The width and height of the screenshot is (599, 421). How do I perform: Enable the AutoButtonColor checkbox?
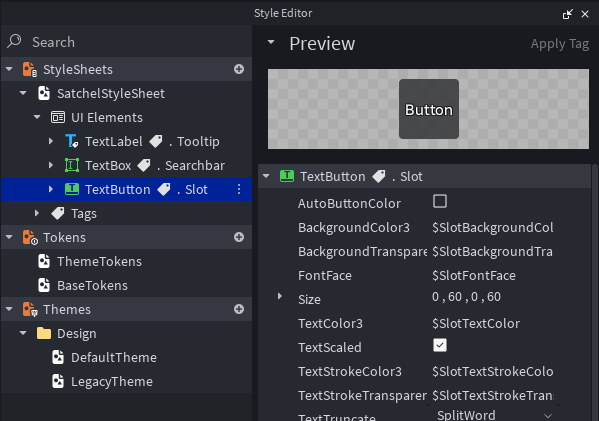coord(440,201)
